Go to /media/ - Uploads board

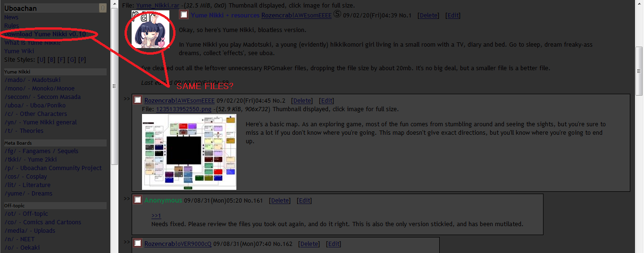coord(30,231)
